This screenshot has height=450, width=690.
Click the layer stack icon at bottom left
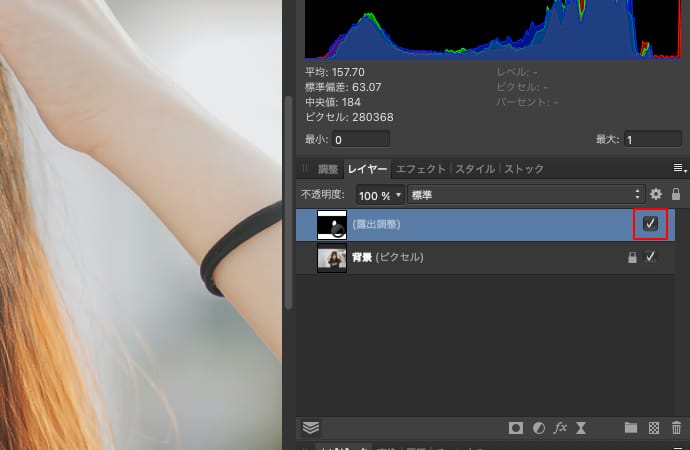pyautogui.click(x=311, y=428)
